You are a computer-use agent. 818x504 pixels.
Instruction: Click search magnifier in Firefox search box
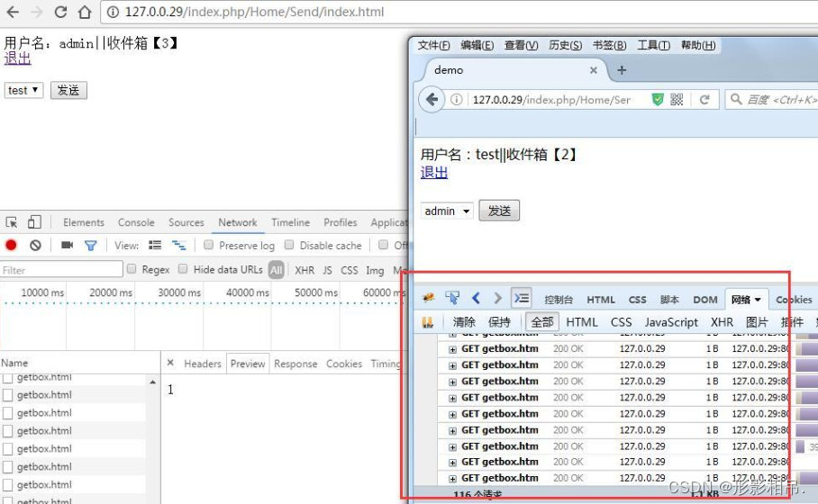coord(736,99)
